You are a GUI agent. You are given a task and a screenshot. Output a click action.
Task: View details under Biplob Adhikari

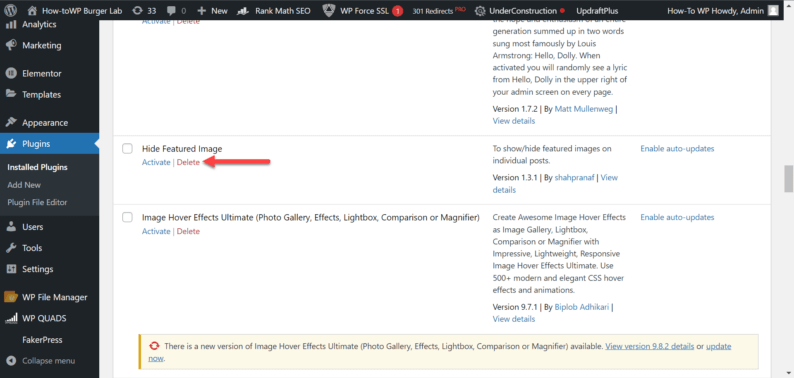[x=513, y=319]
